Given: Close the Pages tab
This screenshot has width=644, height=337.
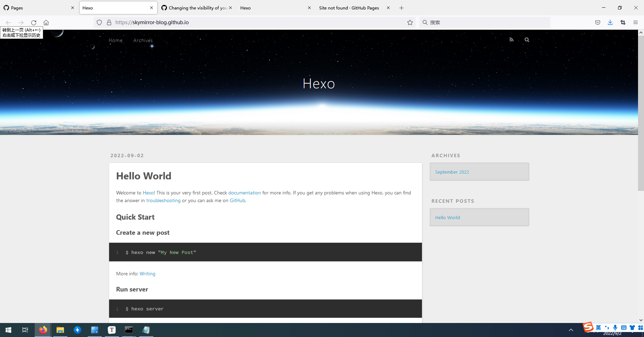Looking at the screenshot, I should 73,8.
